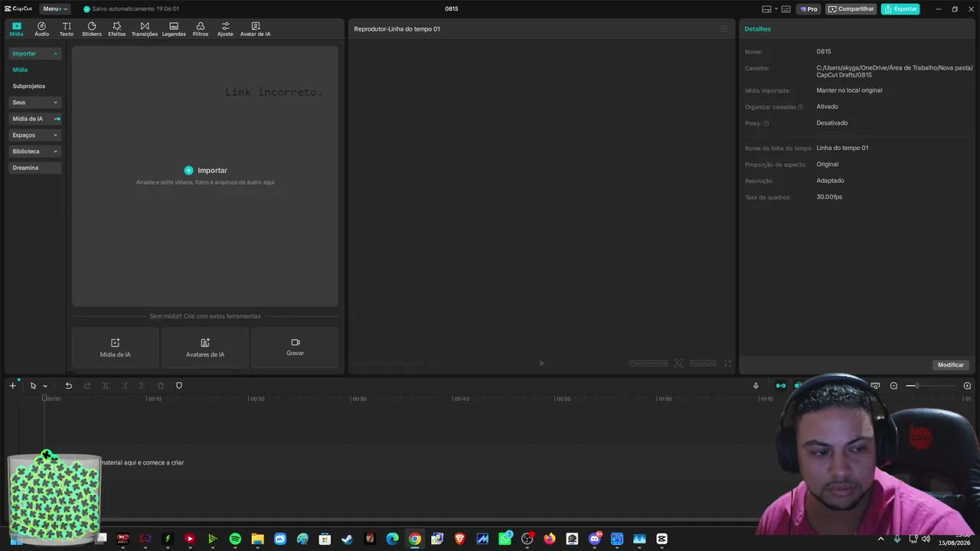Open Subprojetos in the sidebar
Image resolution: width=980 pixels, height=551 pixels.
29,86
